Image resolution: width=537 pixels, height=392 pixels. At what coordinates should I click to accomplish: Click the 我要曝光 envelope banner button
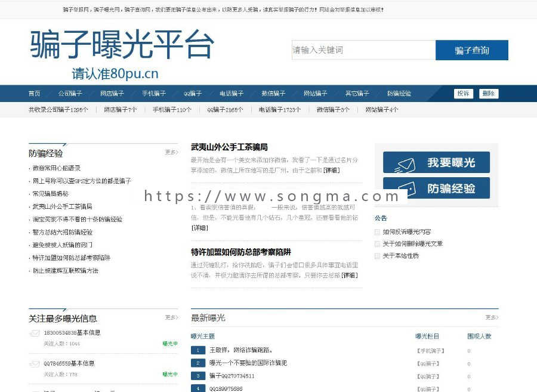tap(436, 162)
